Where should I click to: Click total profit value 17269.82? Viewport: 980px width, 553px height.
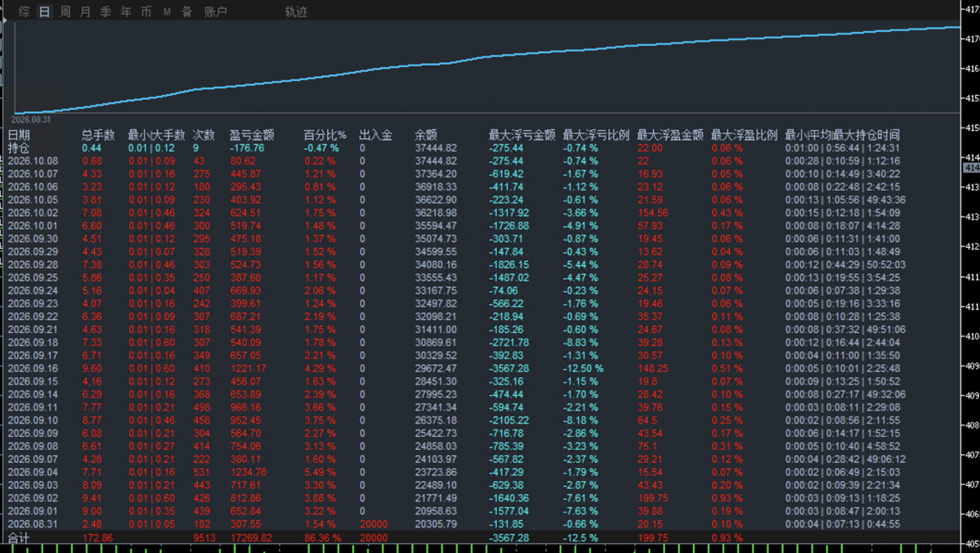(x=251, y=538)
